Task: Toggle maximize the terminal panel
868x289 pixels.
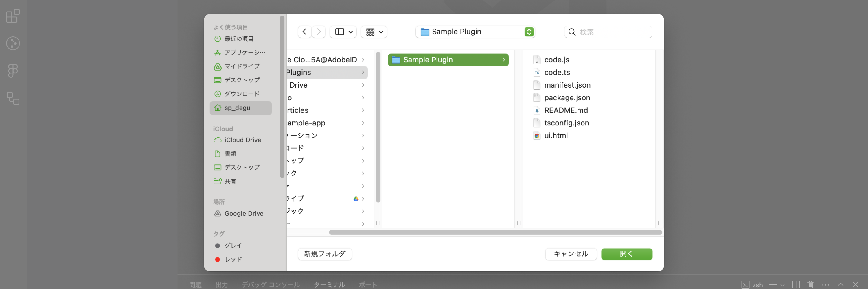Action: pos(841,285)
